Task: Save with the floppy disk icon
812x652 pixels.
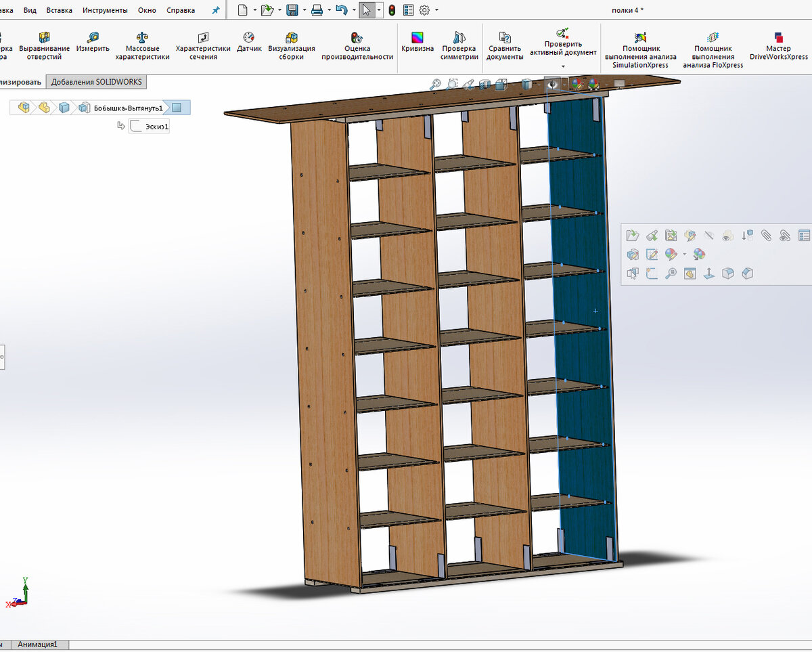Action: [292, 10]
